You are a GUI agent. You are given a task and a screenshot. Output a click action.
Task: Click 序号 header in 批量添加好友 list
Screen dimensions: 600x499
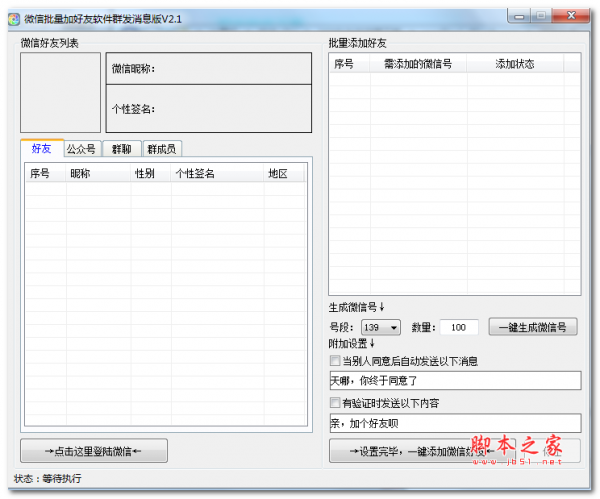click(349, 64)
